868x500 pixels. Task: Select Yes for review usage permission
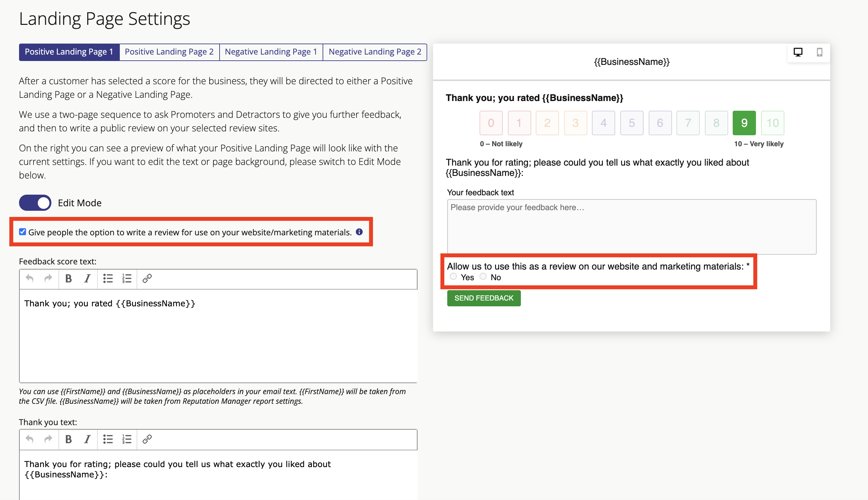(x=453, y=276)
